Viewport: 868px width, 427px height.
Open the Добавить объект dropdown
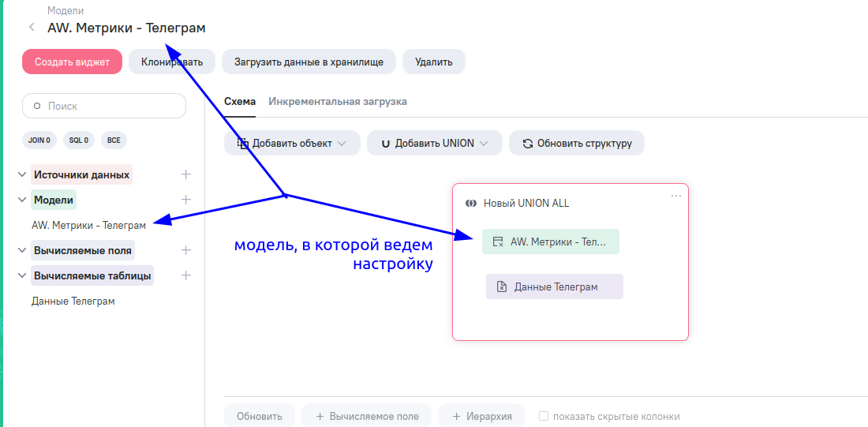pyautogui.click(x=292, y=144)
